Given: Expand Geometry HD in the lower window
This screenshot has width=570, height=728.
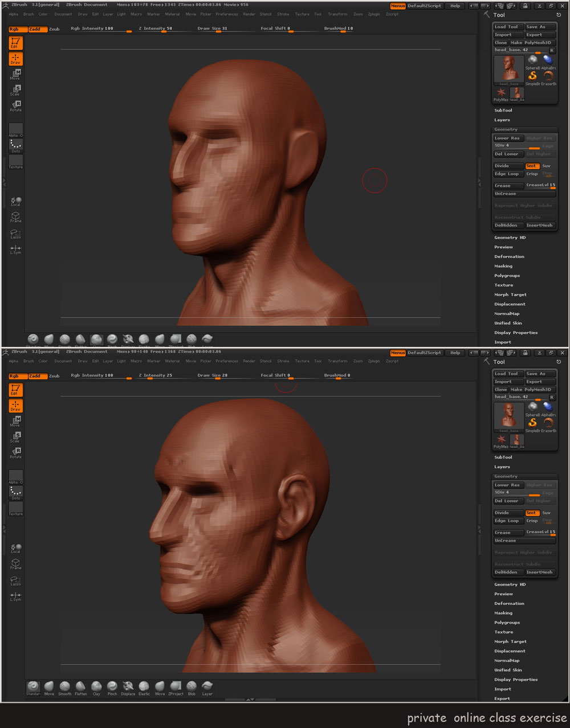Looking at the screenshot, I should point(510,584).
